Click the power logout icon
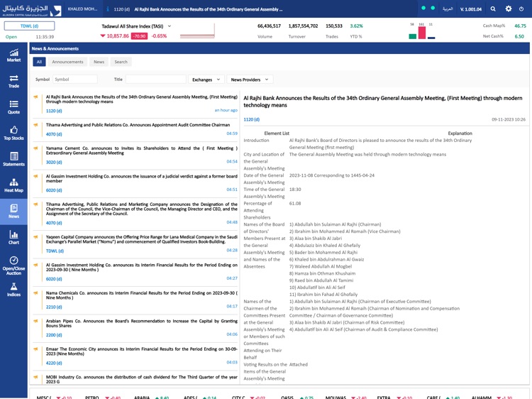The height and width of the screenshot is (399, 532). click(x=521, y=9)
